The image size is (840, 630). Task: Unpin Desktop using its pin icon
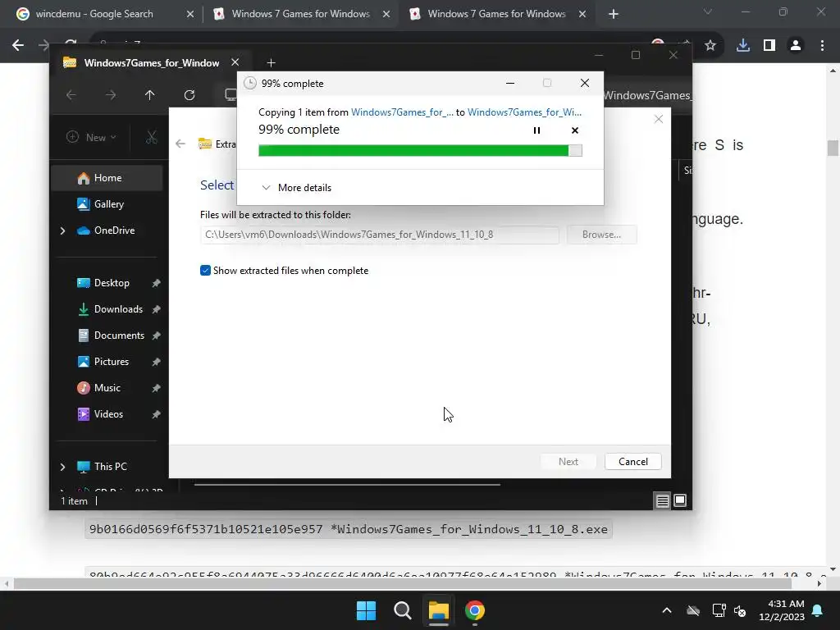pos(156,283)
